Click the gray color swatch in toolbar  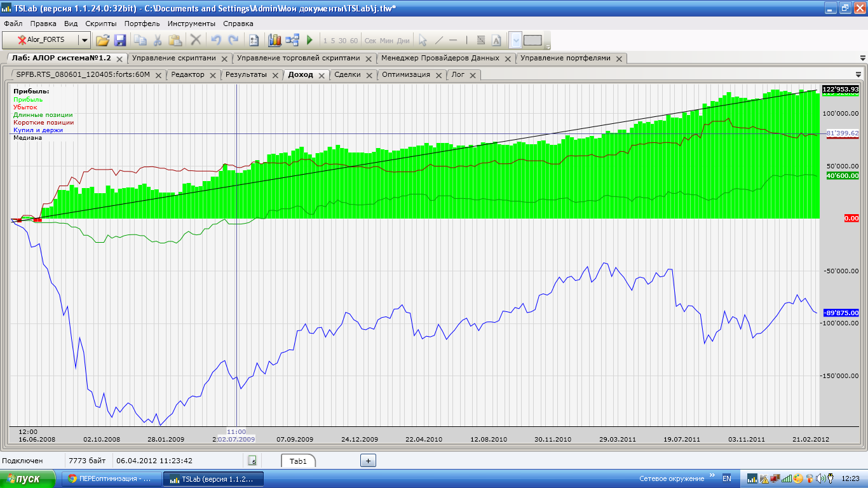(x=532, y=40)
